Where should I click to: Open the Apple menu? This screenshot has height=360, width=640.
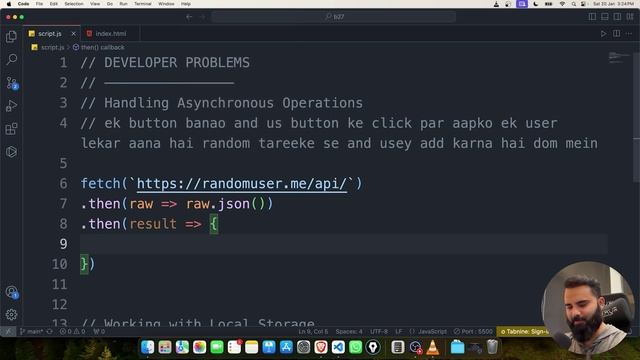(9, 4)
